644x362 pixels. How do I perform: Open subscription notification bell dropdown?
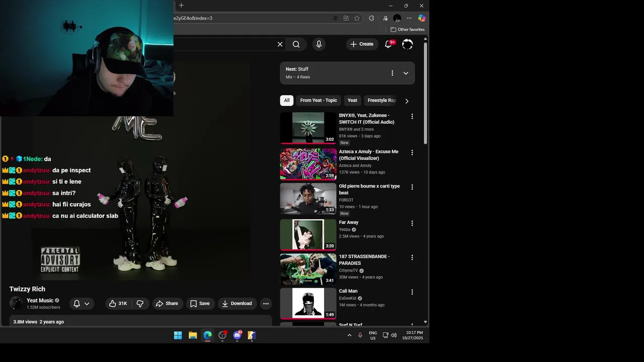click(x=82, y=304)
